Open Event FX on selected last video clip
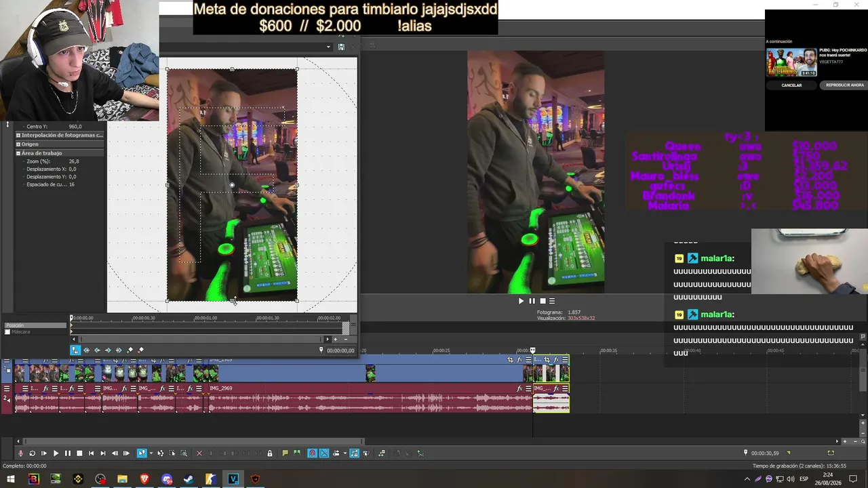This screenshot has width=868, height=488. point(556,360)
